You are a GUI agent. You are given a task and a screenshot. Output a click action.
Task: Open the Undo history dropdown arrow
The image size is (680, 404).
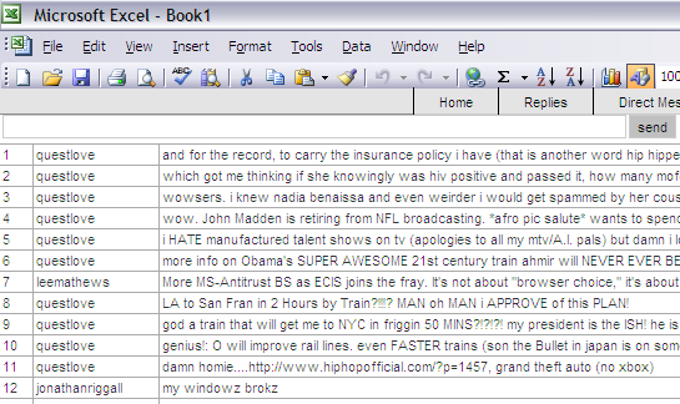(403, 78)
